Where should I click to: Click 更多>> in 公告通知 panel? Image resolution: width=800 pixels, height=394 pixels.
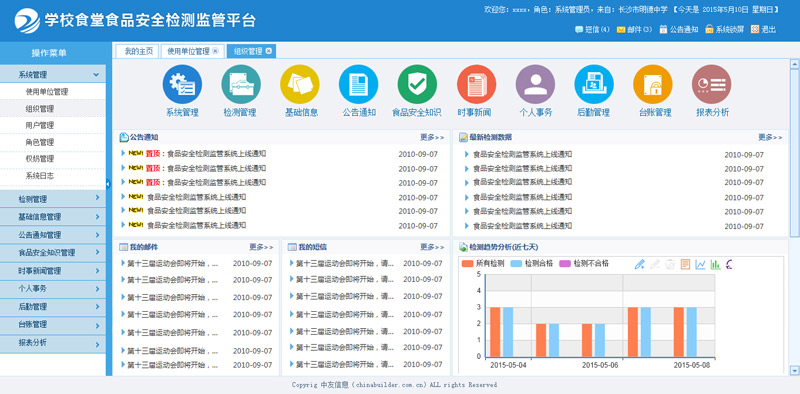click(x=432, y=137)
